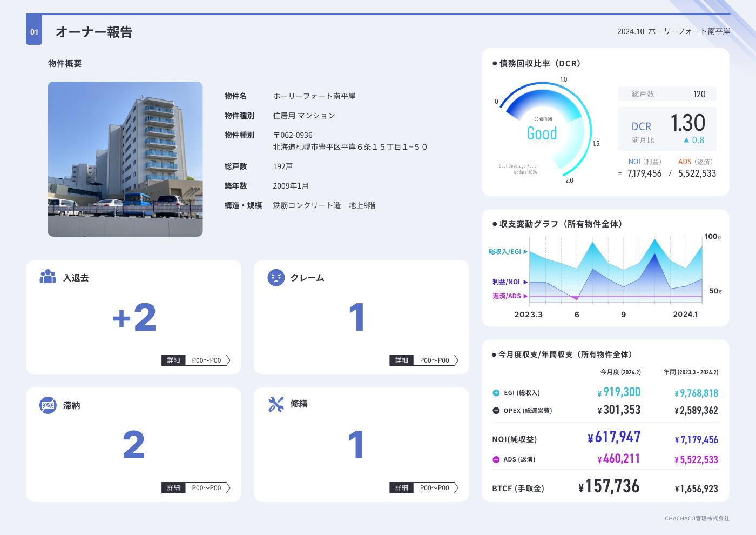This screenshot has width=756, height=535.
Task: Select the 総収入/EGI legend arrow
Action: 525,252
